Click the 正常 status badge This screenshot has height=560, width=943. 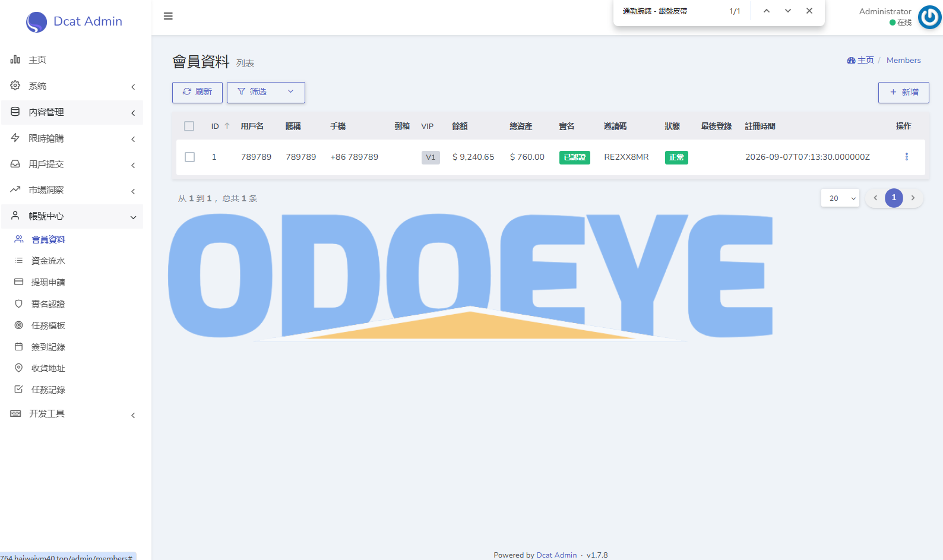coord(676,157)
